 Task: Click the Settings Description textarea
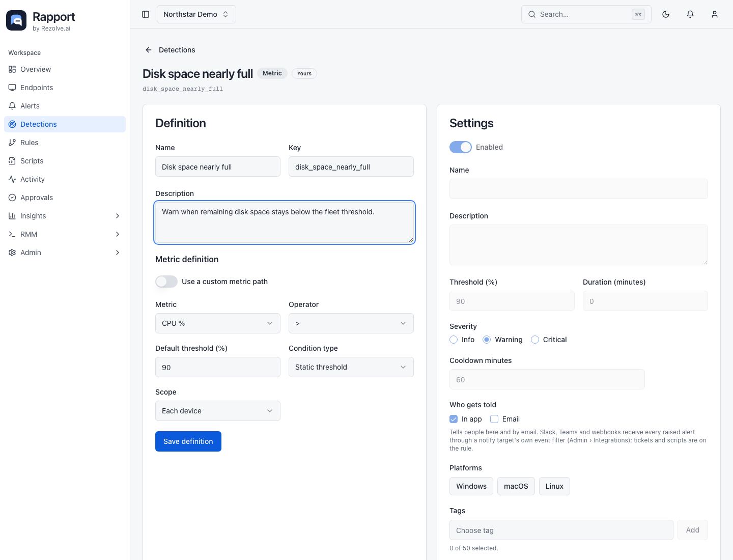tap(579, 245)
